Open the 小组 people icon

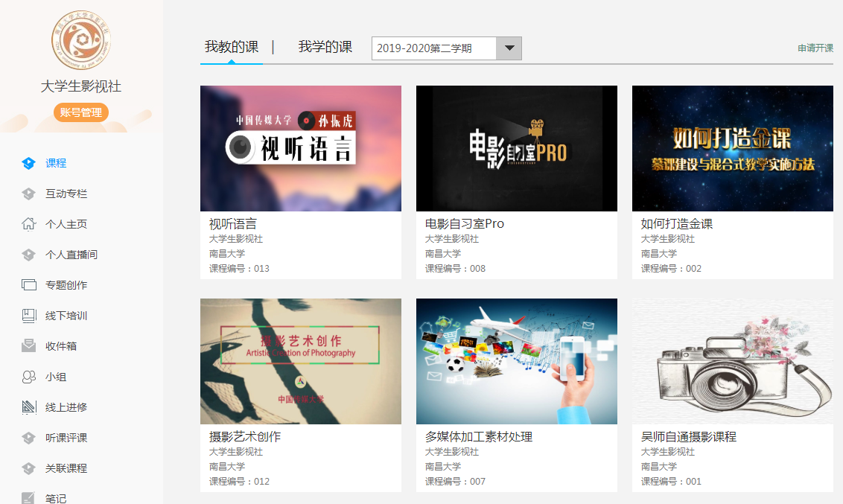coord(29,377)
